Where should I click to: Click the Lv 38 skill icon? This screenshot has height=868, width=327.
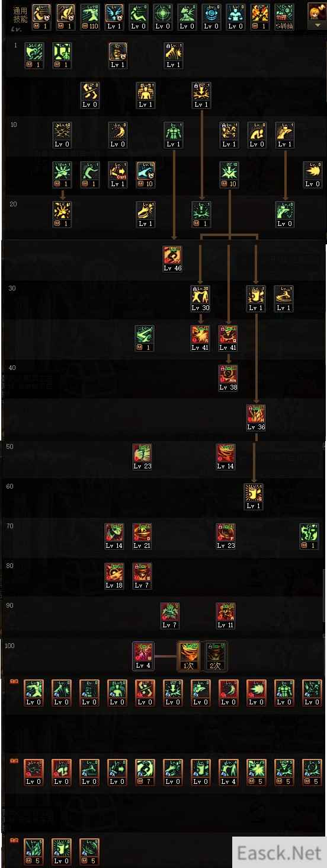(228, 377)
